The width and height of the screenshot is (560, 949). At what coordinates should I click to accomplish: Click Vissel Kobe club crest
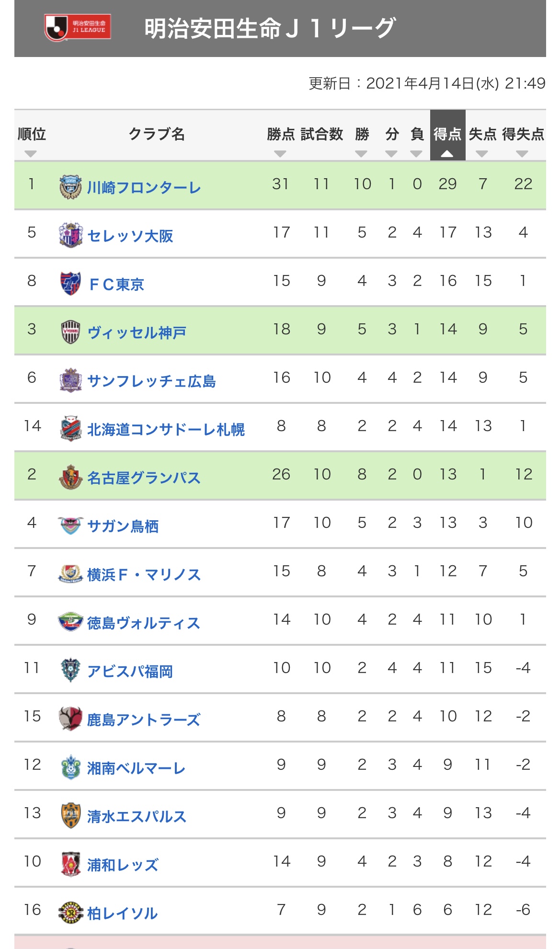70,332
